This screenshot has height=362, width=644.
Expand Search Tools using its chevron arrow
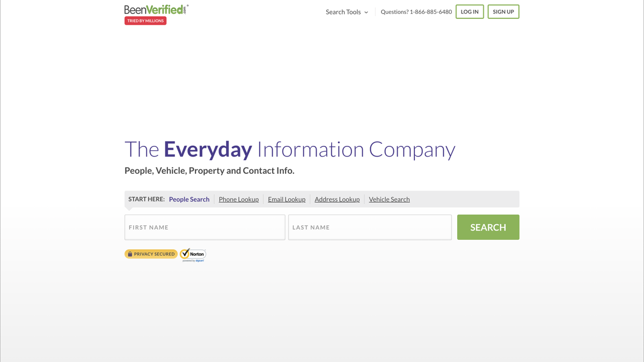[366, 12]
